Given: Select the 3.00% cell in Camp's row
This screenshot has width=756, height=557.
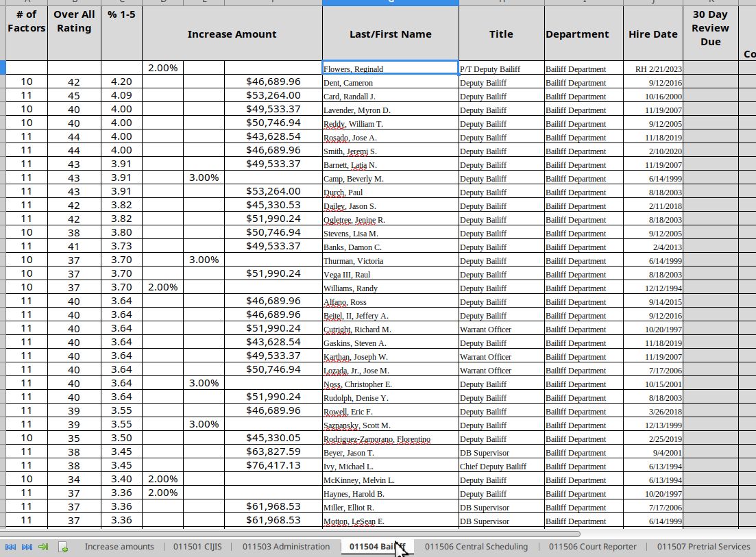Looking at the screenshot, I should coord(204,178).
